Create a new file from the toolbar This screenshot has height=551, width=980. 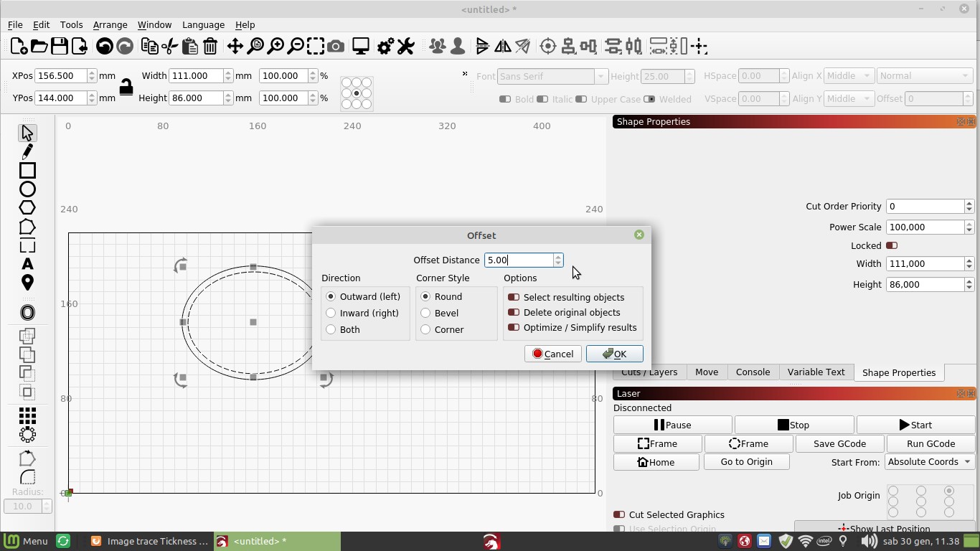(x=19, y=47)
